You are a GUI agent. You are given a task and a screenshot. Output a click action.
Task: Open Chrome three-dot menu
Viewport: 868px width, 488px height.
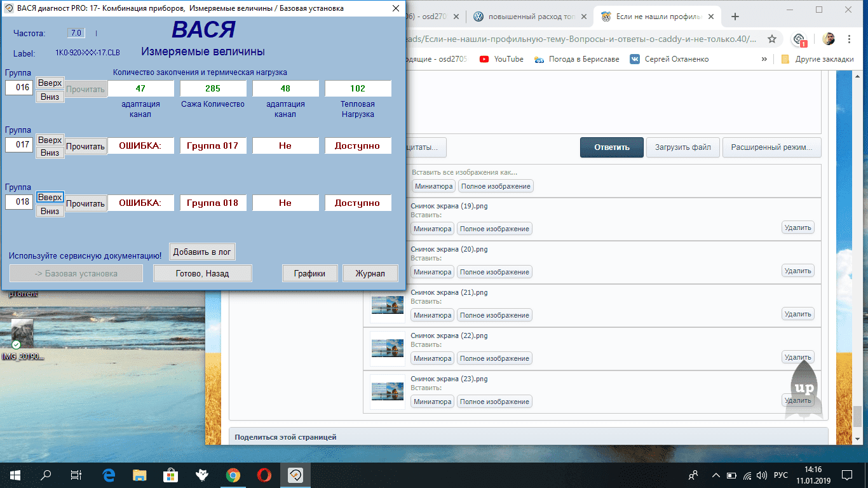pos(850,39)
